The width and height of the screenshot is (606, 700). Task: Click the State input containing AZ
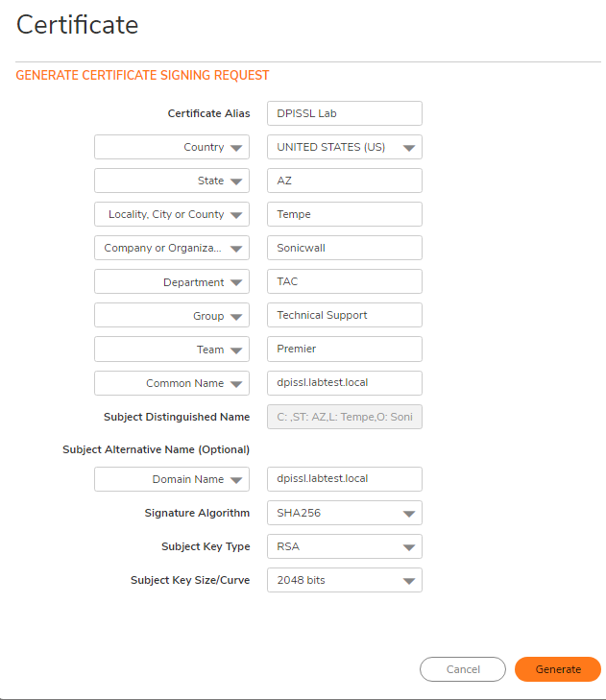(344, 181)
